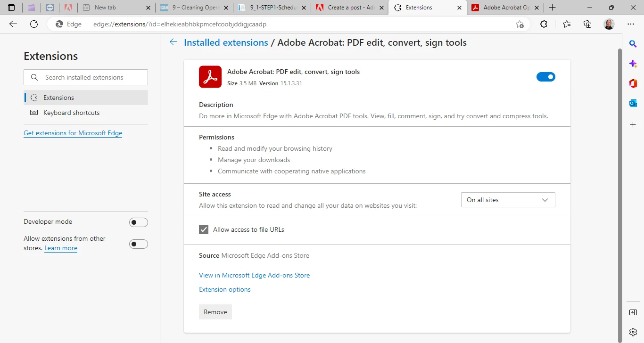Viewport: 644px width, 343px height.
Task: Click the Learn more link
Action: (x=61, y=248)
